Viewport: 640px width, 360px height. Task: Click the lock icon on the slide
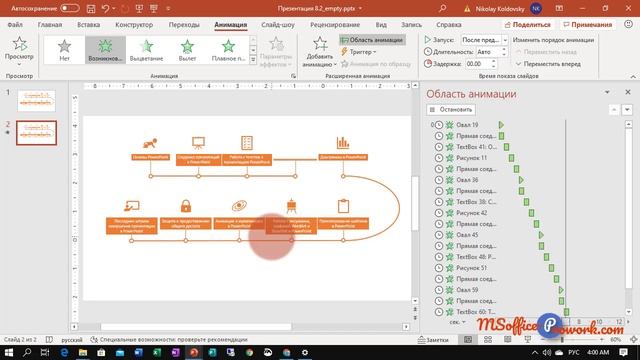(186, 206)
